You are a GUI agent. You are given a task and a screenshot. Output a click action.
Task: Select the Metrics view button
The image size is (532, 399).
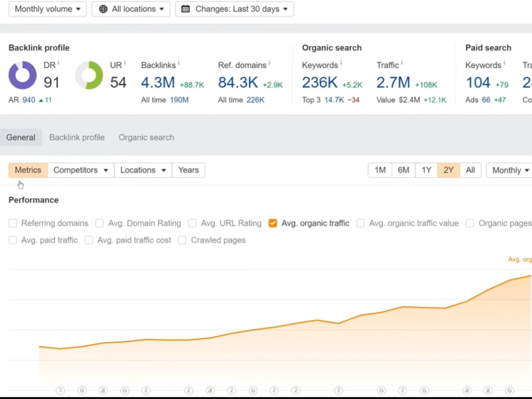[x=28, y=170]
